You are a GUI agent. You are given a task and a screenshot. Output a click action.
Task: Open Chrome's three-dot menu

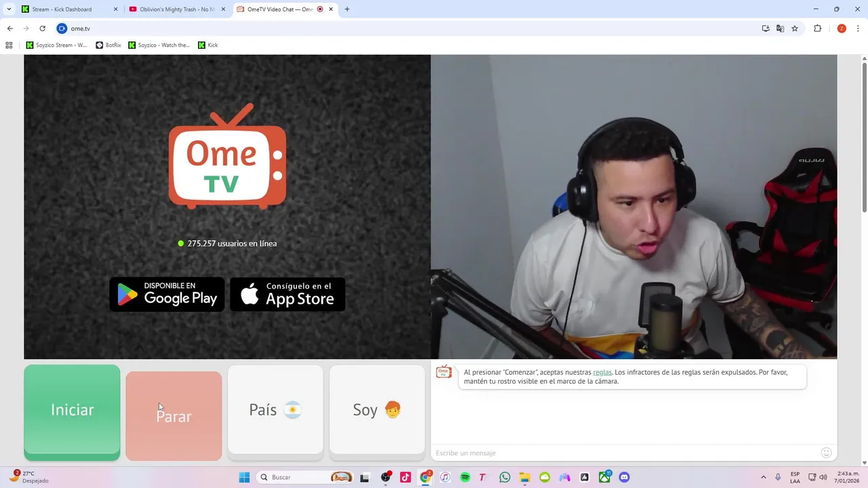point(858,28)
